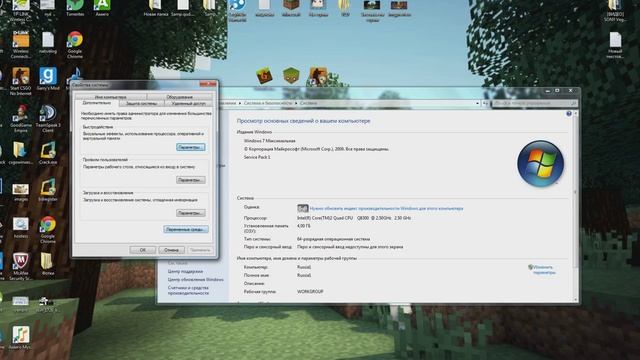Viewport: 640px width, 360px height.
Task: Click Изменить параметры link in System window
Action: pos(544,270)
